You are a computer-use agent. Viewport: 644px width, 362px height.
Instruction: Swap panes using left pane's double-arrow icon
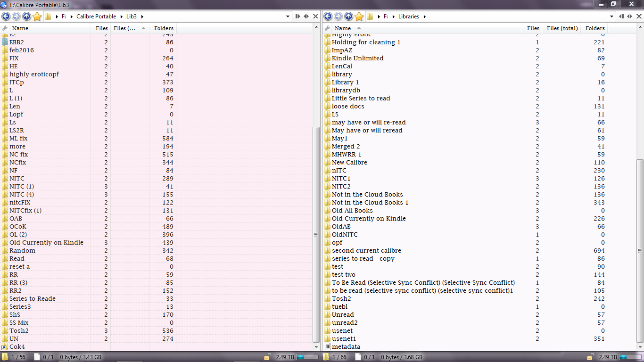tap(306, 16)
